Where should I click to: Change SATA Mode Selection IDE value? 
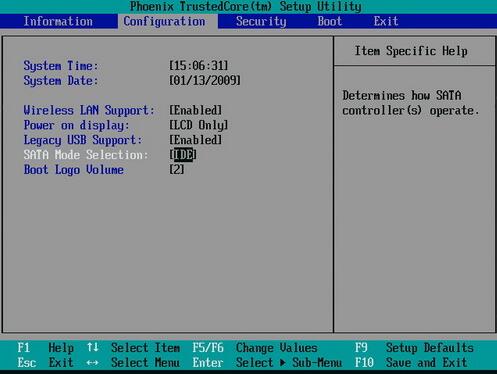(183, 155)
